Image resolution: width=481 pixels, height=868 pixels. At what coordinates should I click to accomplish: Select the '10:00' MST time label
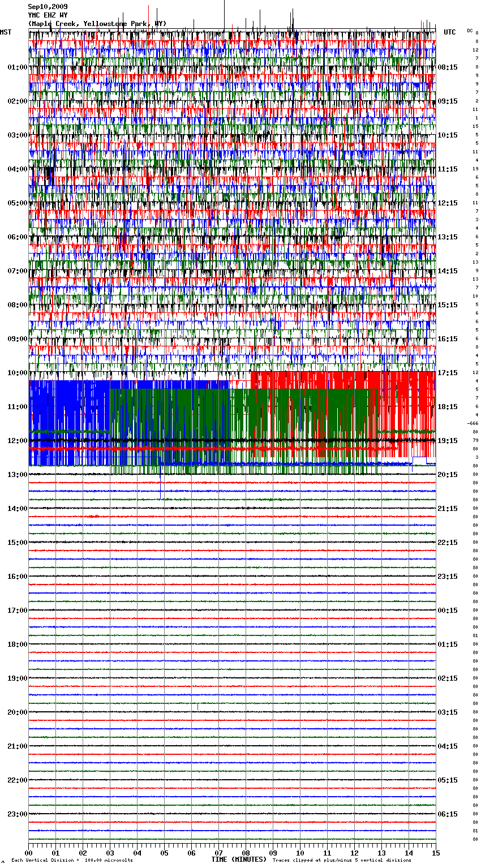coord(18,373)
